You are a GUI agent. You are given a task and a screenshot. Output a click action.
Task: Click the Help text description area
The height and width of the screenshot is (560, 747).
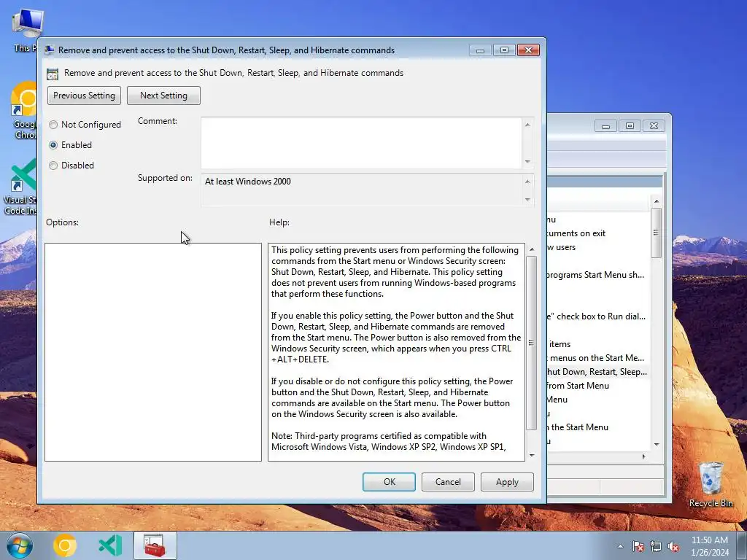(396, 352)
